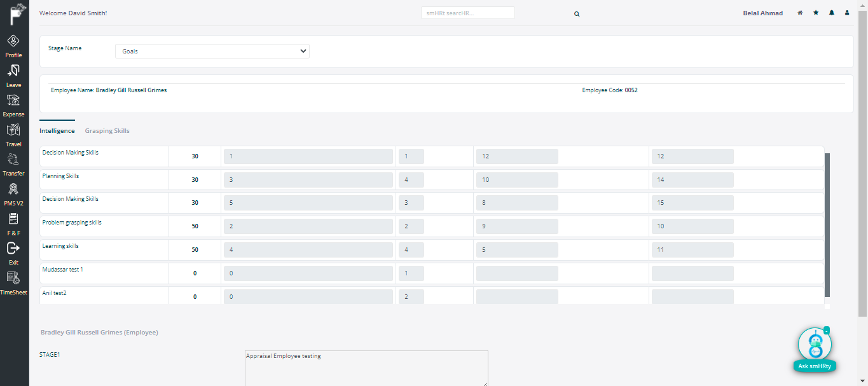Open the Expense module icon

tap(13, 101)
